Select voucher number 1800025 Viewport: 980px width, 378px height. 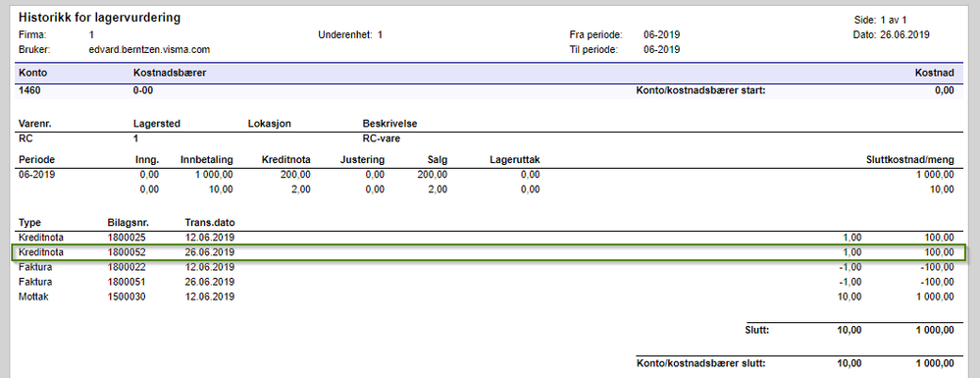(127, 238)
